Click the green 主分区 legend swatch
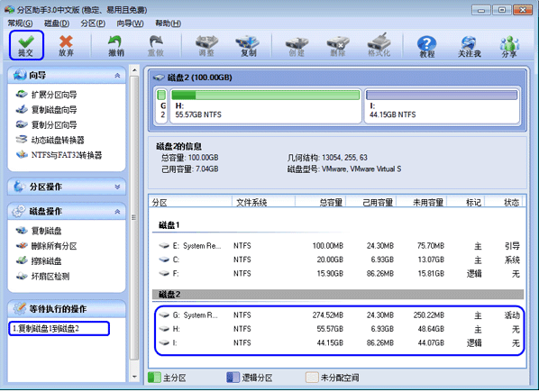This screenshot has height=392, width=539. 154,378
